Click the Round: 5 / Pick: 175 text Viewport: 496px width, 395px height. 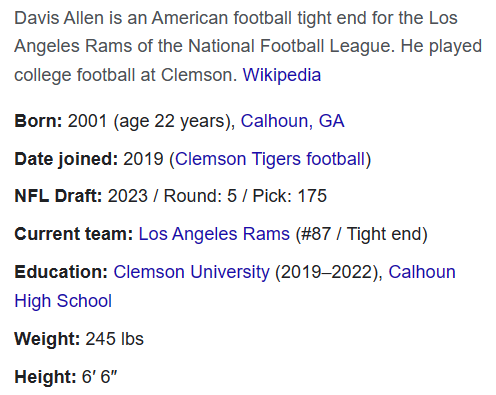tap(245, 196)
